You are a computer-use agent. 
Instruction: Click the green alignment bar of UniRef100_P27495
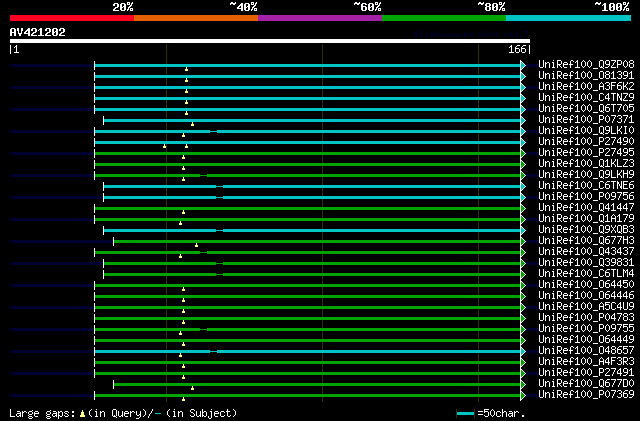point(307,154)
